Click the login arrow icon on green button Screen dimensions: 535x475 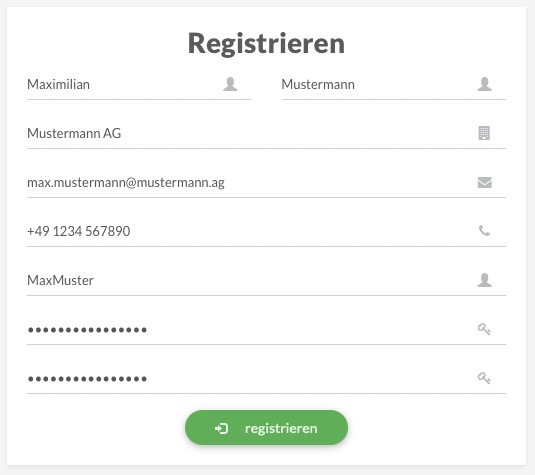tap(221, 428)
